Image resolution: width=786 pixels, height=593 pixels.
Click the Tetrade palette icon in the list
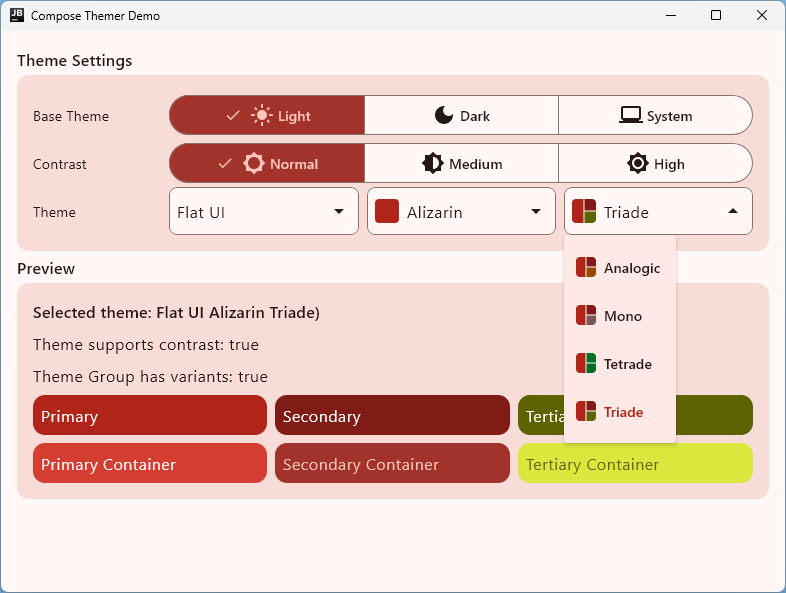coord(585,363)
